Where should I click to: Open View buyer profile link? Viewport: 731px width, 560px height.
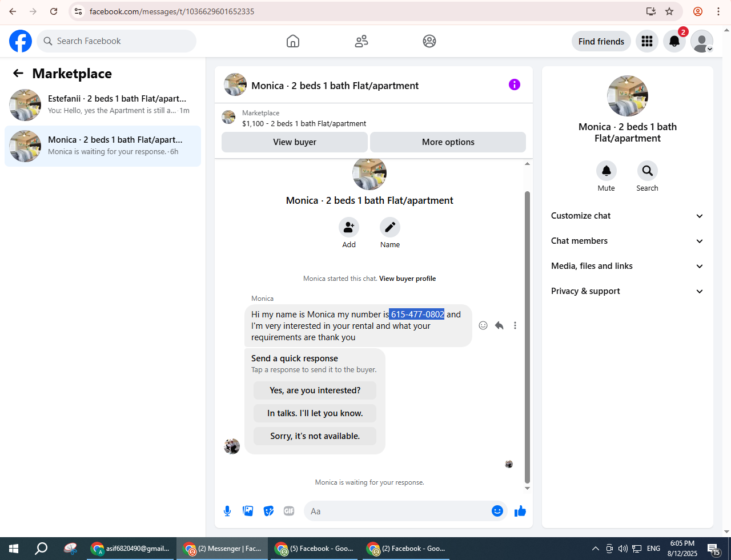point(408,279)
